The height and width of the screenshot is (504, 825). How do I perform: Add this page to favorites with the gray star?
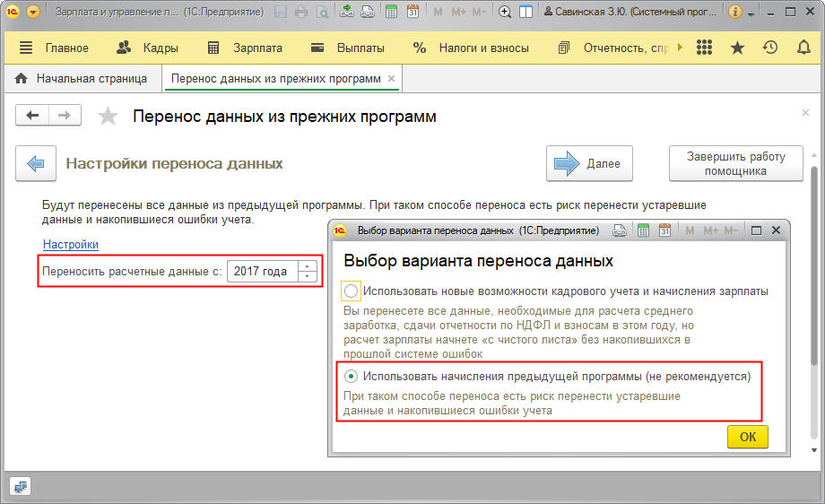click(x=108, y=117)
